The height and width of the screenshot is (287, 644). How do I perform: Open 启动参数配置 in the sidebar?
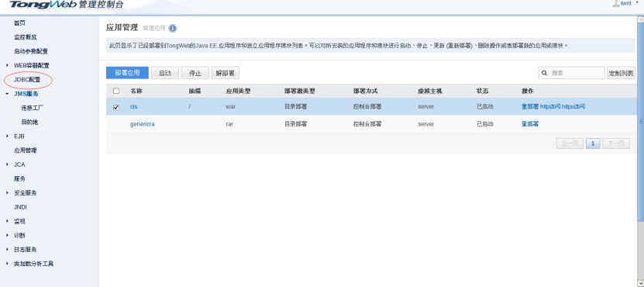tap(31, 51)
